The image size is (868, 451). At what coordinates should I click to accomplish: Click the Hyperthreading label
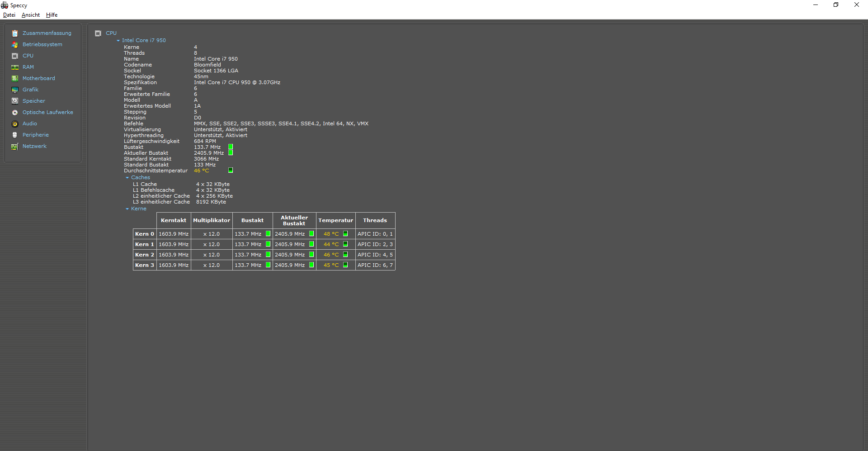tap(144, 136)
